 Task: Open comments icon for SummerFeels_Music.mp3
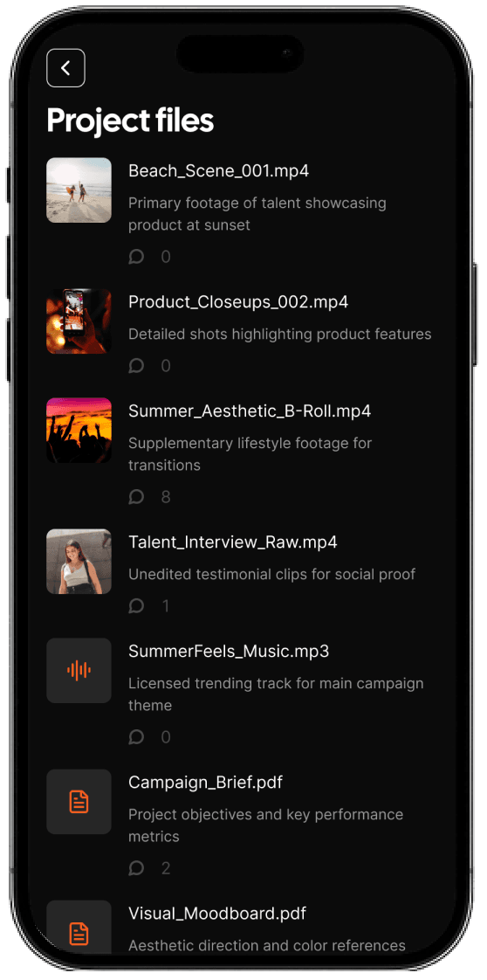pyautogui.click(x=136, y=737)
